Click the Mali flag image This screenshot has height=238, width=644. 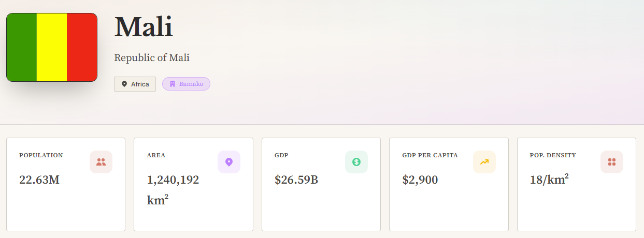click(52, 47)
